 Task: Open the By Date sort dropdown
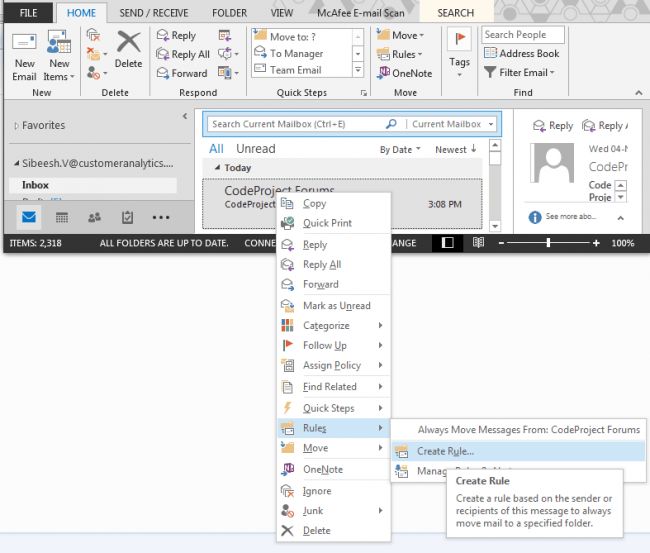pos(400,150)
